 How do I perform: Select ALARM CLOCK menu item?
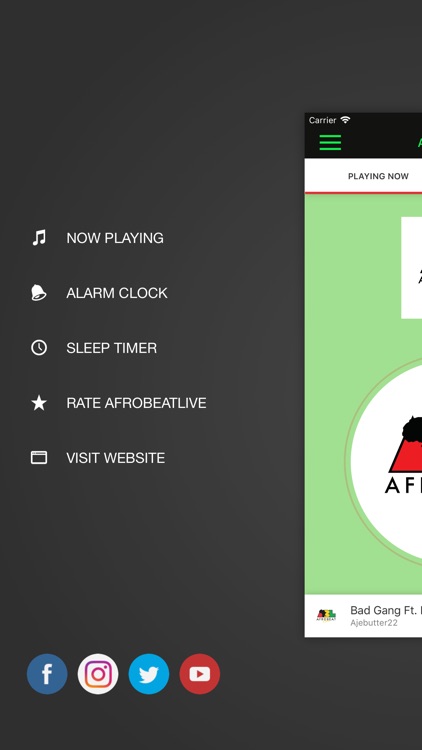point(117,293)
